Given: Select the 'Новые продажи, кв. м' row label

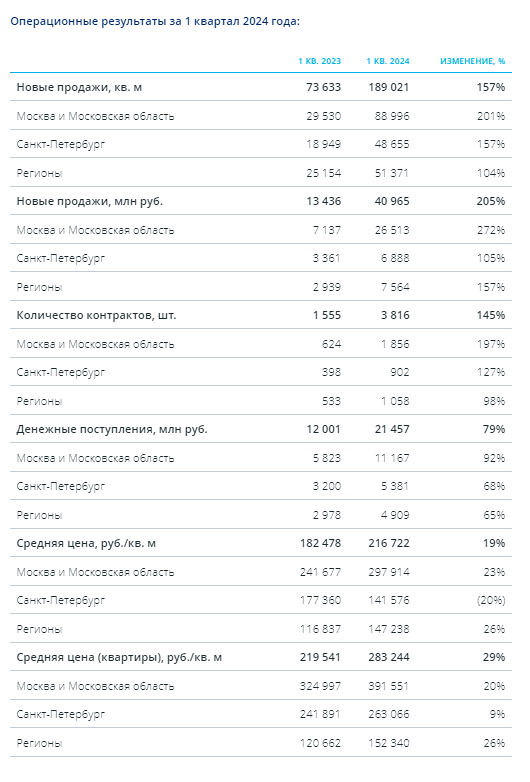Looking at the screenshot, I should 79,87.
